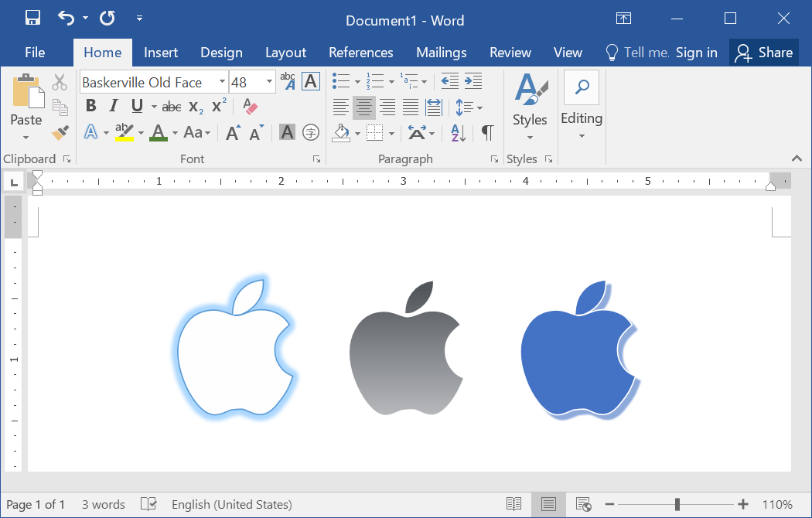This screenshot has height=518, width=812.
Task: Click the Borders icon
Action: click(x=374, y=132)
